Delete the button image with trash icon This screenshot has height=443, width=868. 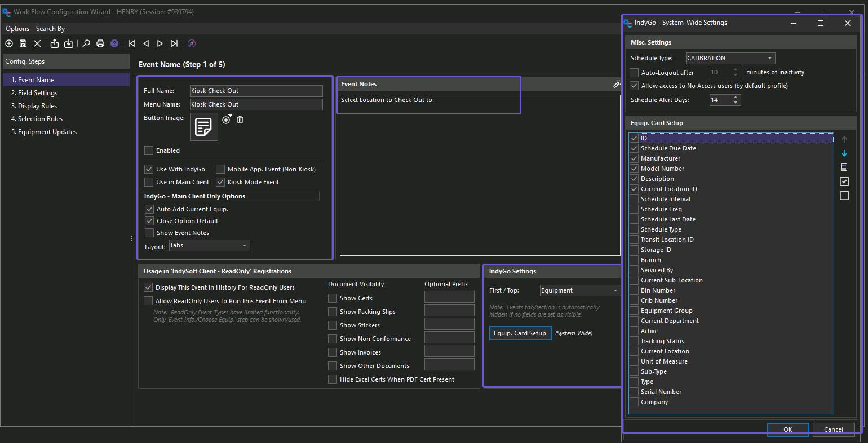(240, 119)
